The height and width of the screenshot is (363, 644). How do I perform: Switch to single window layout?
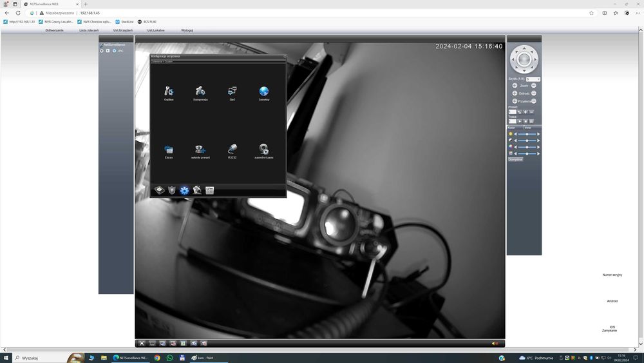coord(152,343)
